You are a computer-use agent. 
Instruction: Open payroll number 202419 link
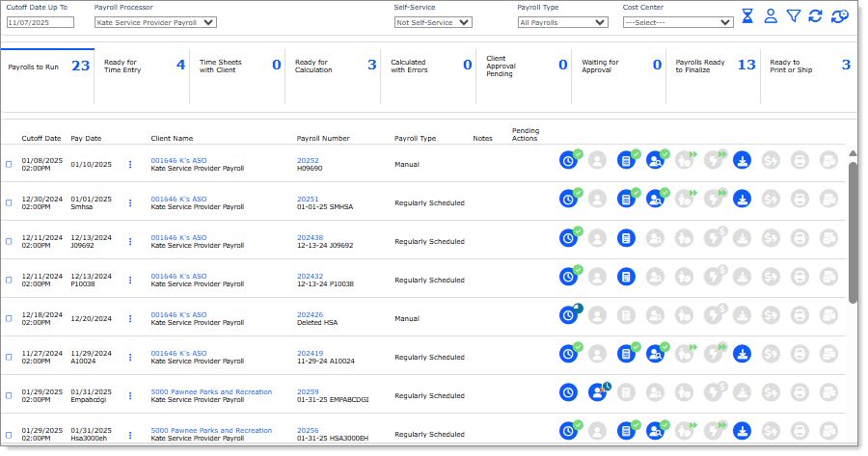(x=310, y=353)
